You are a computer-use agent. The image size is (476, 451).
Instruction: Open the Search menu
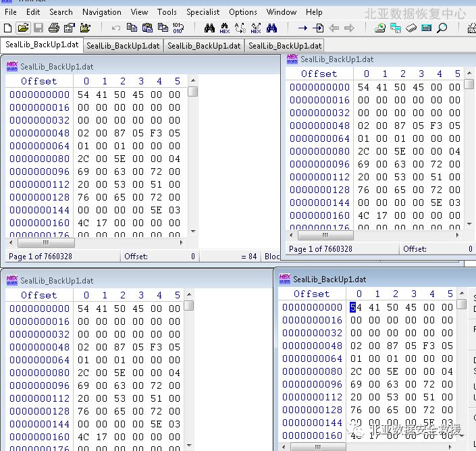coord(61,12)
